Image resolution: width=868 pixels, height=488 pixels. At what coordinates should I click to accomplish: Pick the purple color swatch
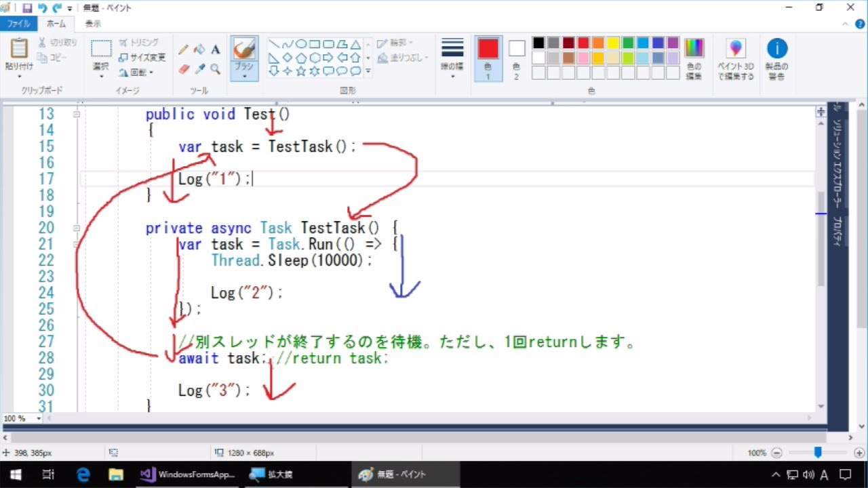point(673,43)
